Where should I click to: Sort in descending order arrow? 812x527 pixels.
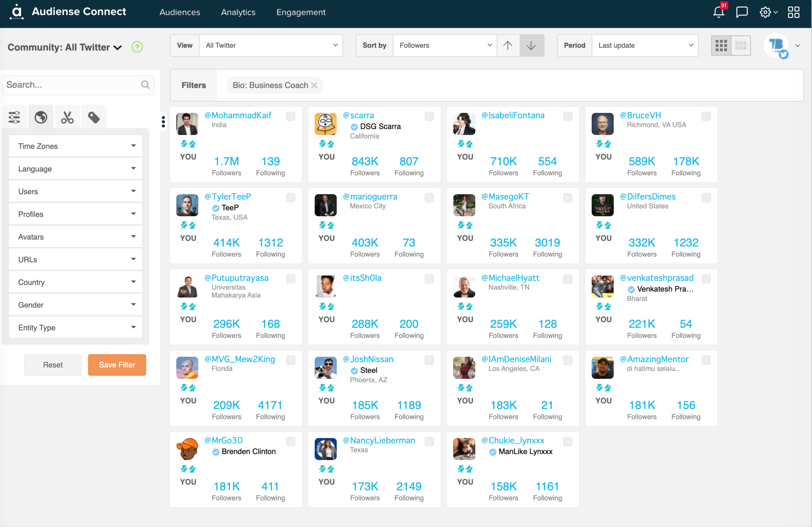click(531, 45)
